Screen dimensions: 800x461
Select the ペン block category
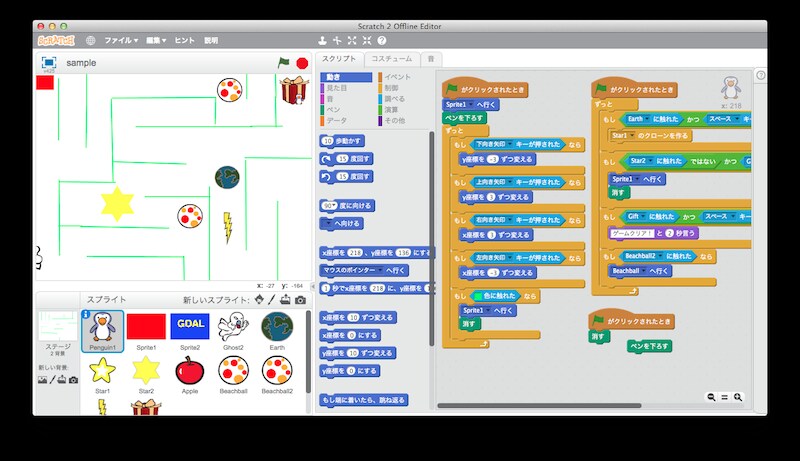[x=333, y=109]
